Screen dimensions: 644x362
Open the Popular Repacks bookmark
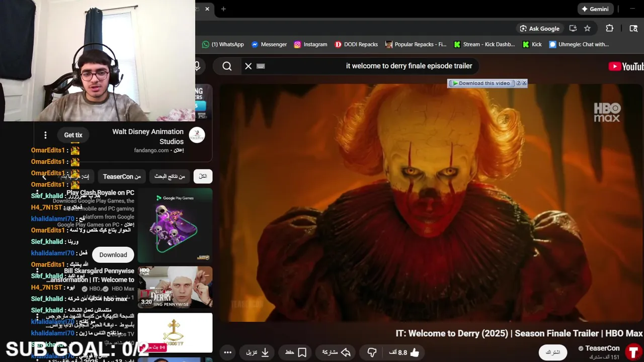click(416, 44)
